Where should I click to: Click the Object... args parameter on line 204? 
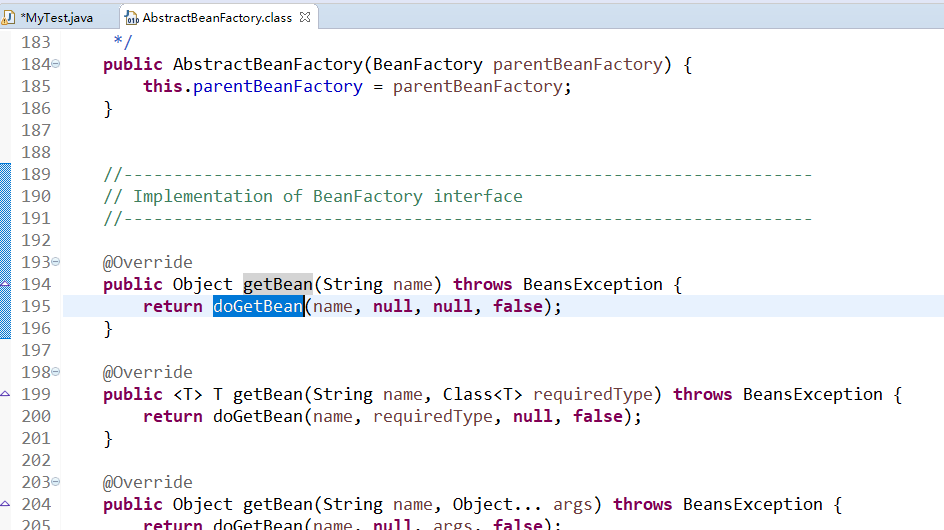[x=523, y=504]
